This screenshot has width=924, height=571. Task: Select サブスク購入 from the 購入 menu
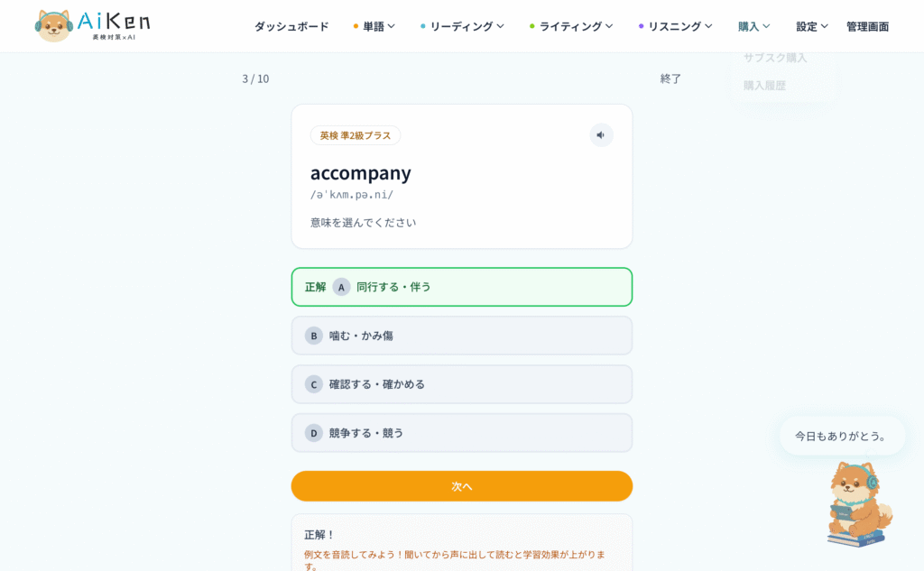click(775, 58)
